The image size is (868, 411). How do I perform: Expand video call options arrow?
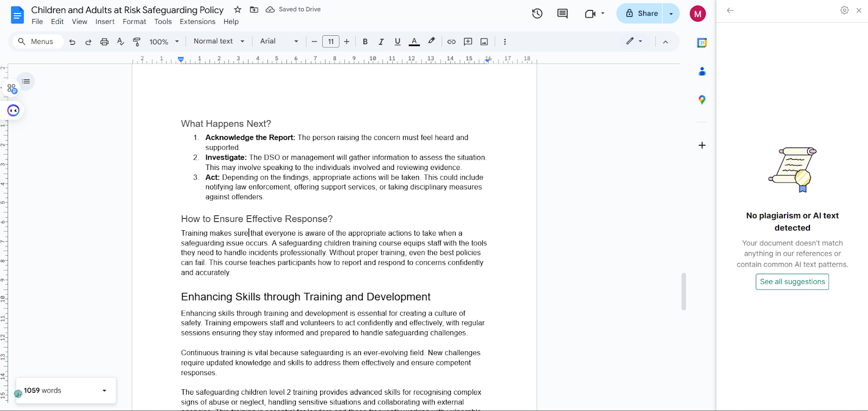603,14
